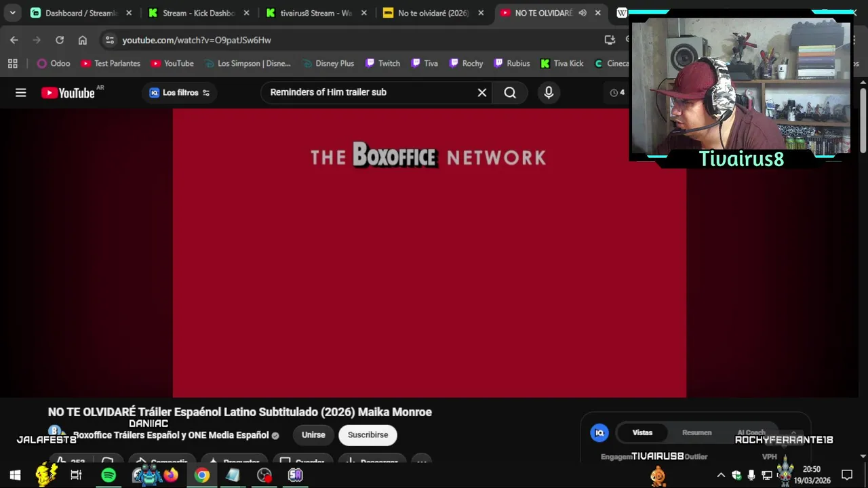Open Los filtros search filter options
The height and width of the screenshot is (488, 868).
click(180, 93)
